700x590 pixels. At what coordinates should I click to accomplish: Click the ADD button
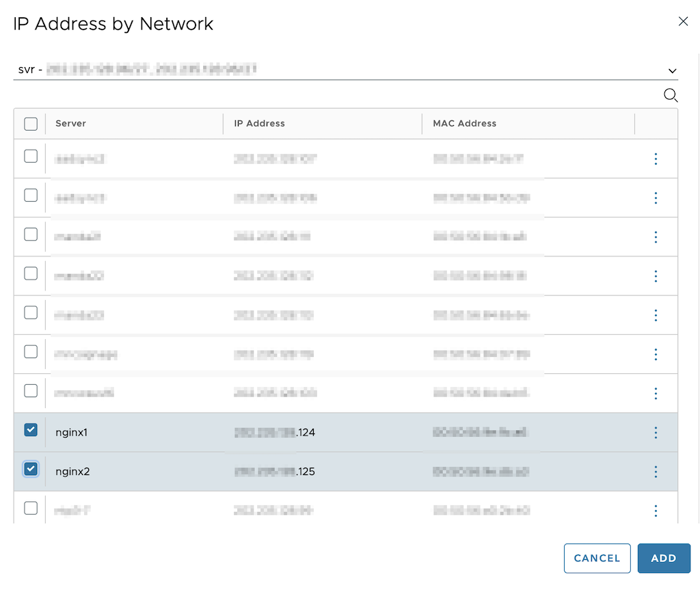[663, 558]
